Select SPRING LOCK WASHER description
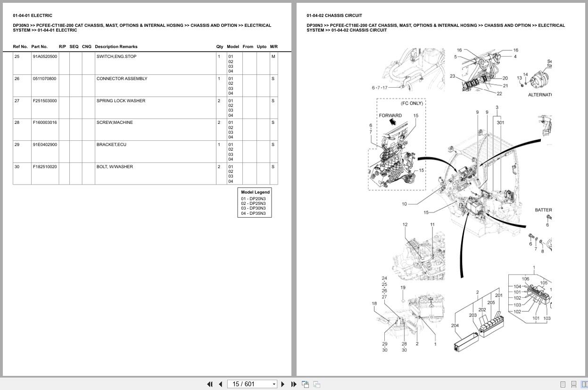 coord(121,101)
